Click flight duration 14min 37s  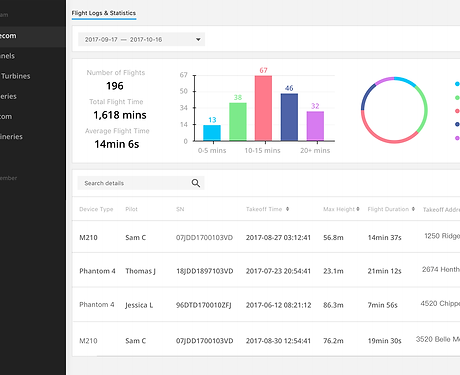384,238
